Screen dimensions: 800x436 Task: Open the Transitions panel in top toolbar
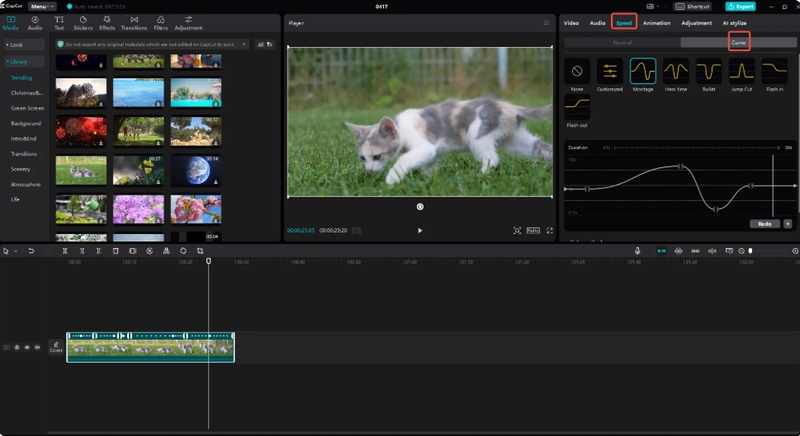(133, 23)
